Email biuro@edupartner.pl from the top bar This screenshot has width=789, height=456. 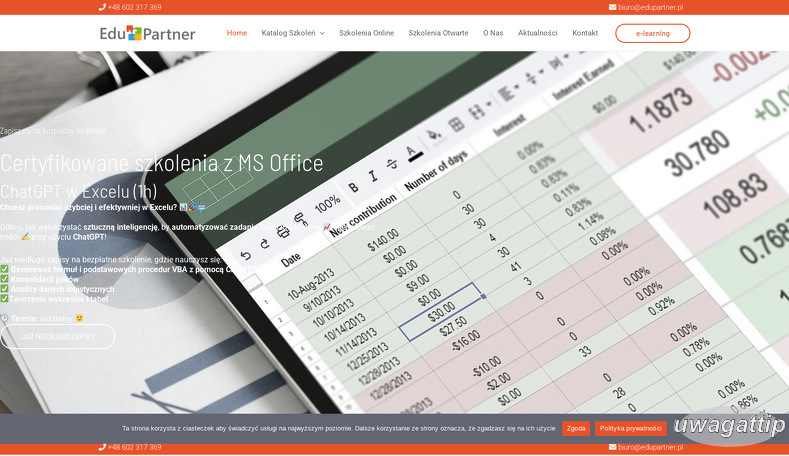point(651,7)
